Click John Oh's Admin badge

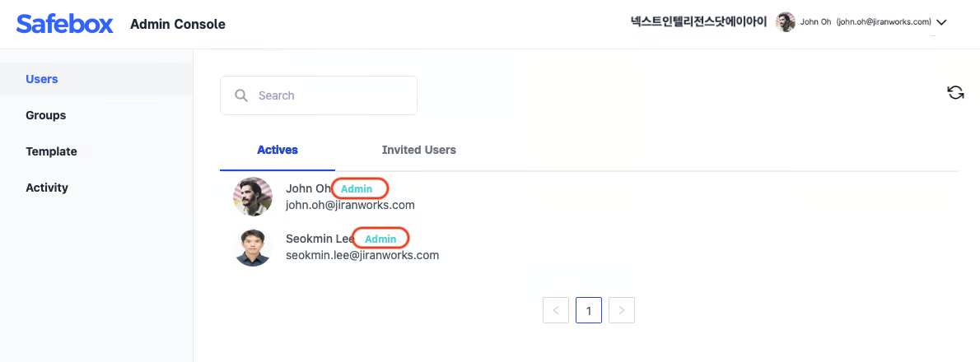(357, 189)
